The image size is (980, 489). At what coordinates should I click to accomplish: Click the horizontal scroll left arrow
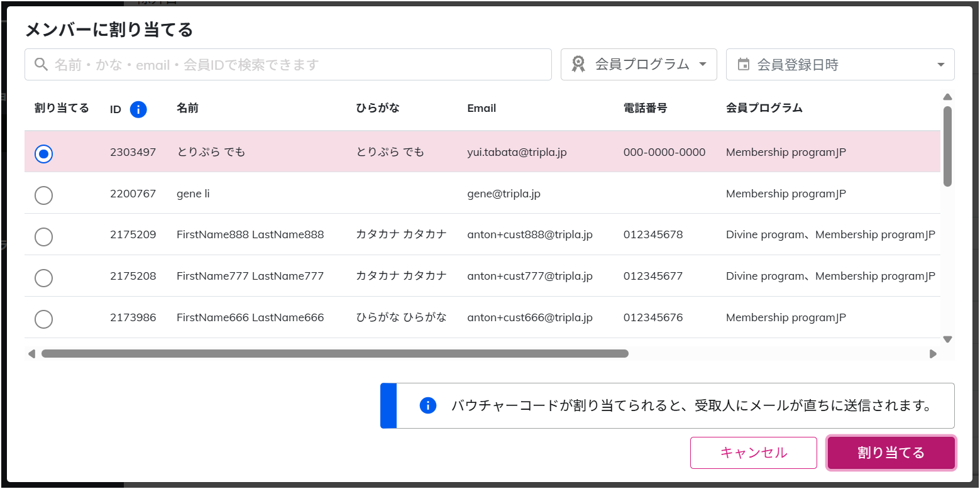[x=31, y=354]
